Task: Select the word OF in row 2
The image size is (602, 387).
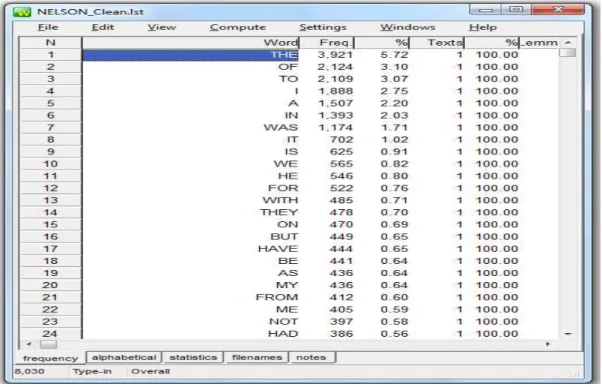Action: [x=288, y=67]
